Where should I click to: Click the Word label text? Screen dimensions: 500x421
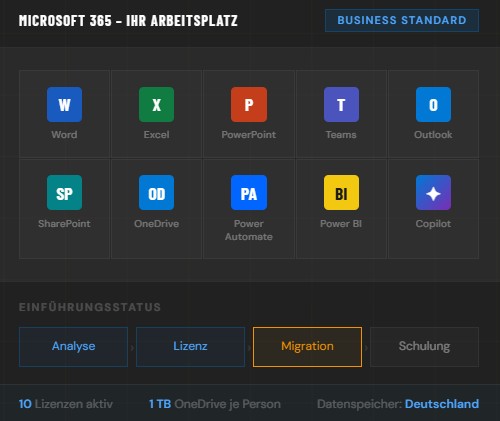[x=64, y=135]
